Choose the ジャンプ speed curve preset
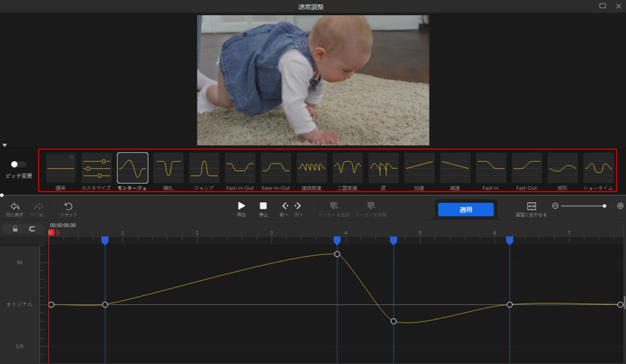 204,168
